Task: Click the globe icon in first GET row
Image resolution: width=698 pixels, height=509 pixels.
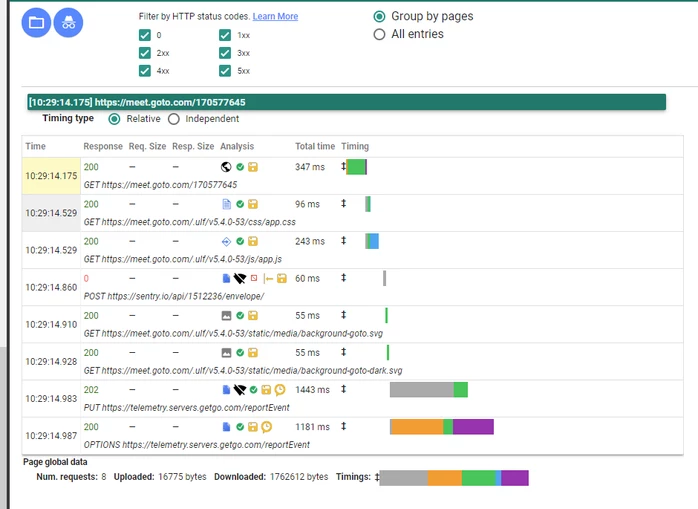Action: point(226,167)
